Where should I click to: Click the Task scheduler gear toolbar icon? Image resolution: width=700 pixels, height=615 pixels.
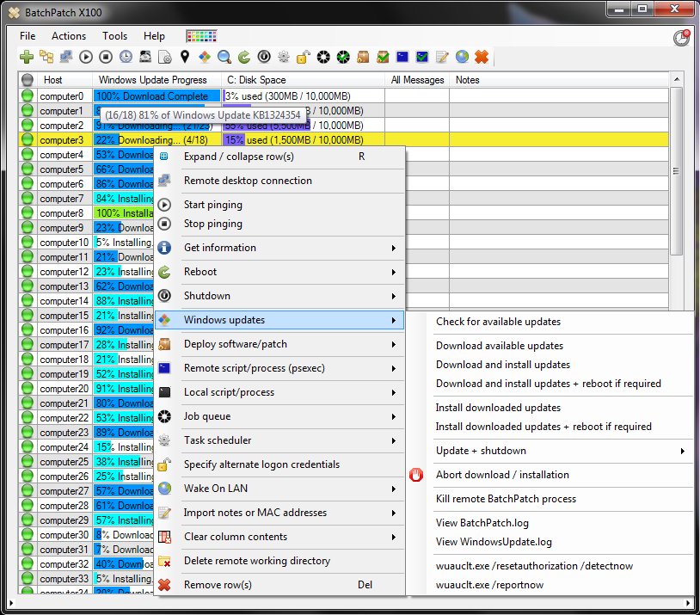click(x=284, y=57)
